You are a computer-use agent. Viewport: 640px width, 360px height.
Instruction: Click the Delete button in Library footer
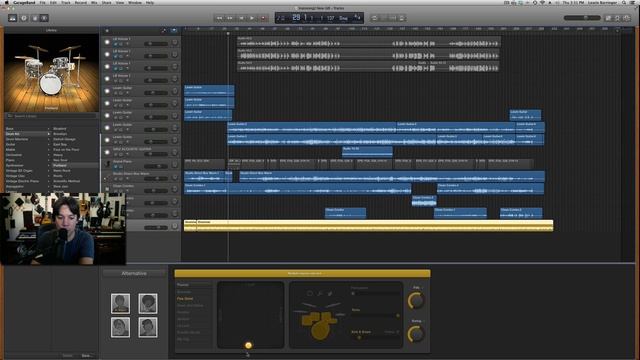67,356
